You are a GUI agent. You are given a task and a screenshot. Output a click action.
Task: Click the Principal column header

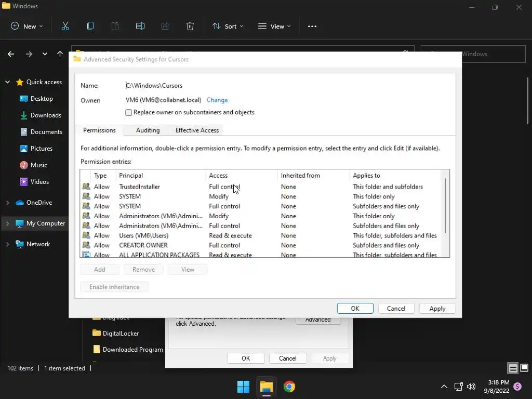pyautogui.click(x=161, y=176)
